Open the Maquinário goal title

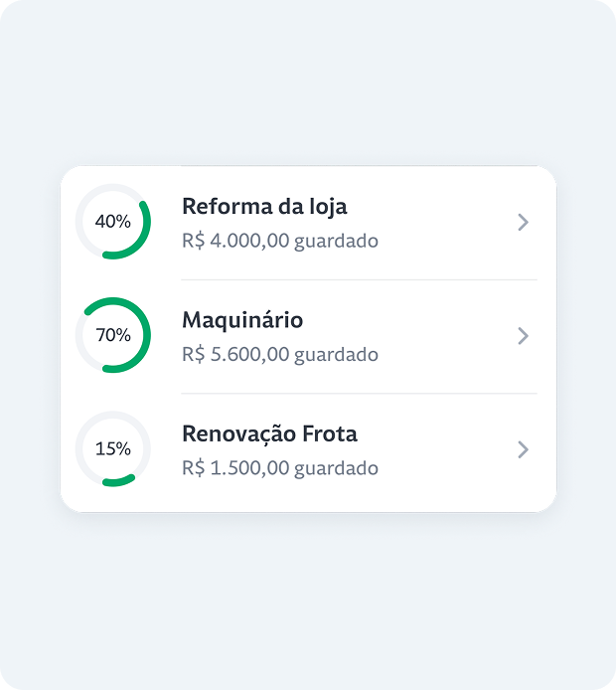point(242,320)
